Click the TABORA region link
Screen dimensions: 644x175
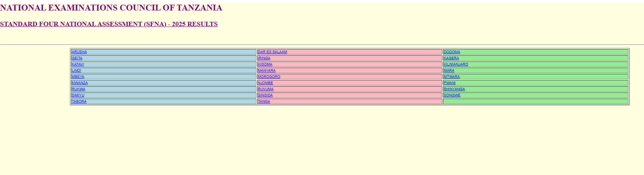(79, 101)
